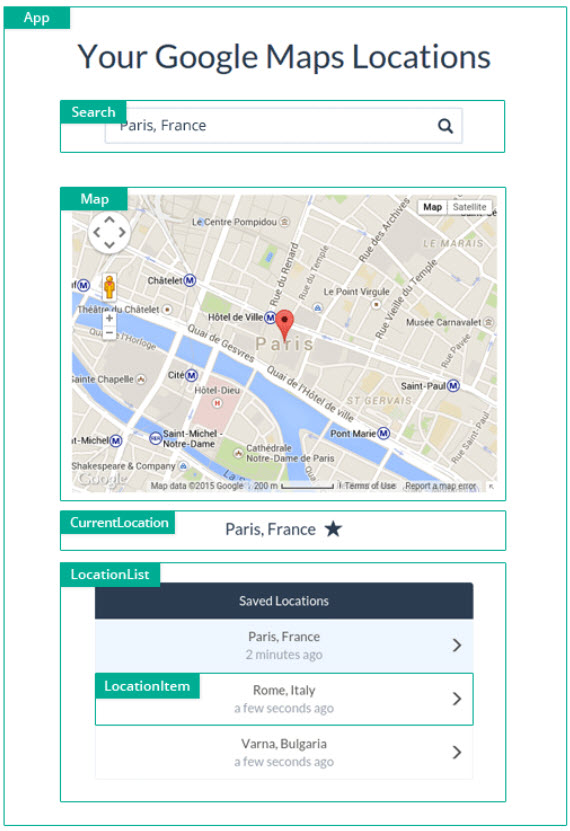
Task: Zoom in with the map plus button
Action: 109,318
